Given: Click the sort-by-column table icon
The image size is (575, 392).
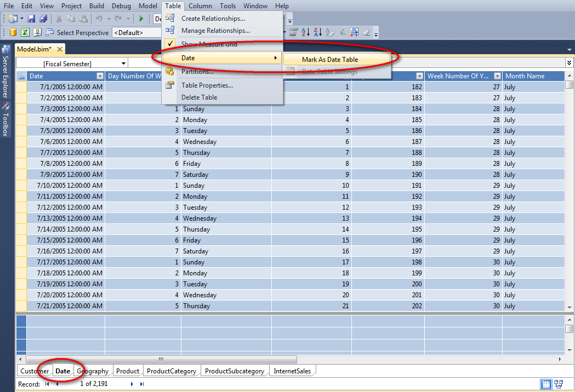Looking at the screenshot, I should pos(354,32).
